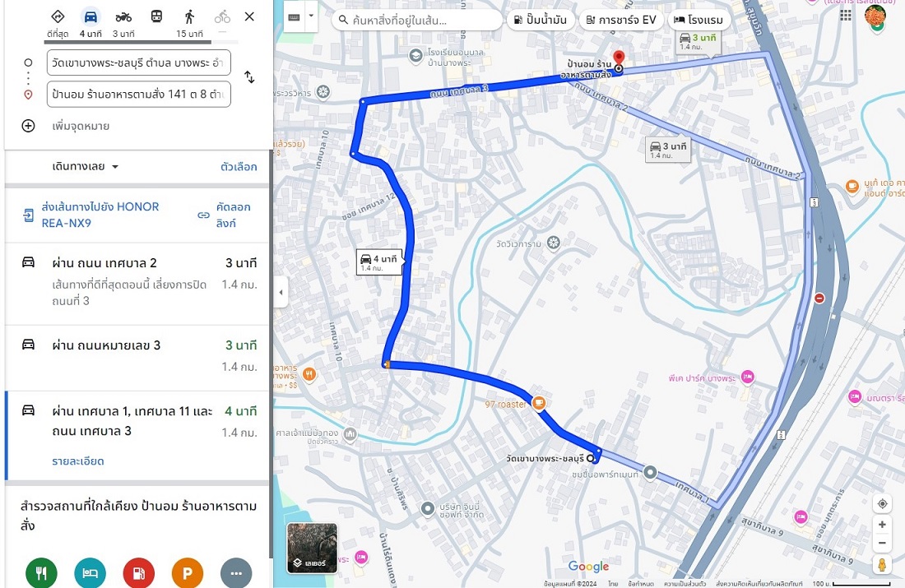Select the driving travel mode icon
905x588 pixels.
point(90,16)
